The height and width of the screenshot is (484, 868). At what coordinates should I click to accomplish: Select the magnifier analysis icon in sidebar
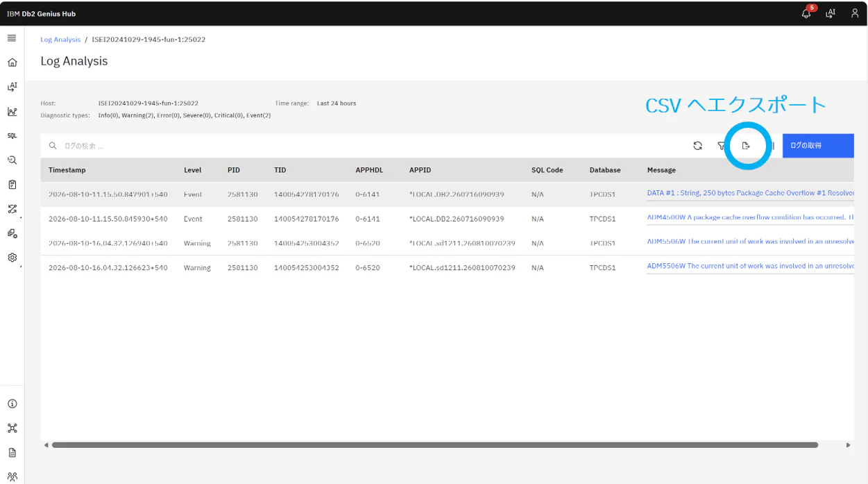coord(12,160)
